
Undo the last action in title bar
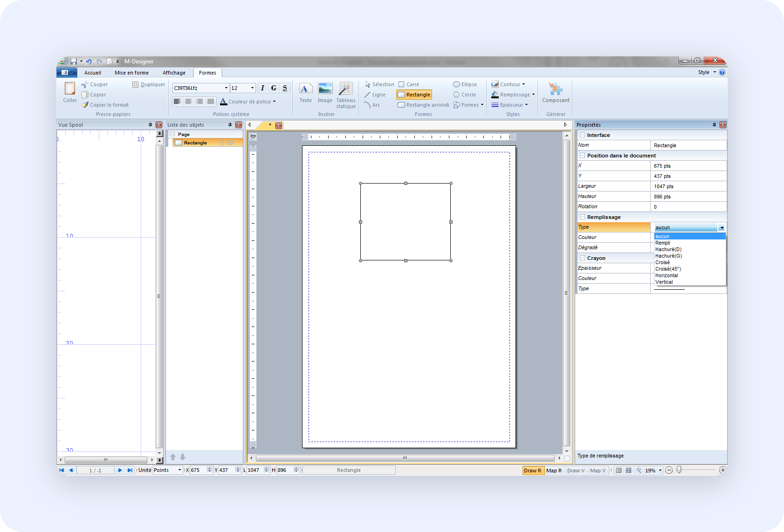89,61
